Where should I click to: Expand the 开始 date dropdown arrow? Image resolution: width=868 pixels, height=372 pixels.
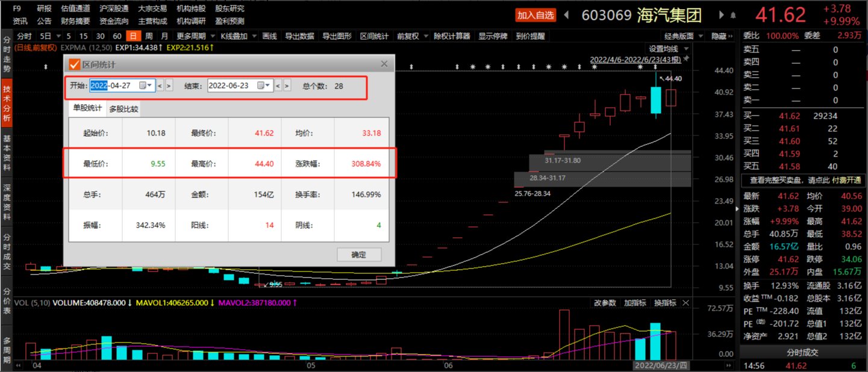point(150,85)
